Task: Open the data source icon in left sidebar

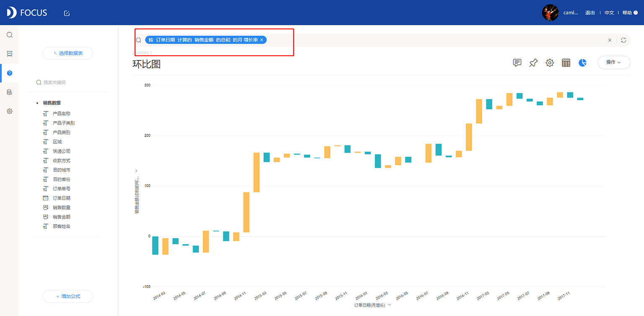Action: pos(9,92)
